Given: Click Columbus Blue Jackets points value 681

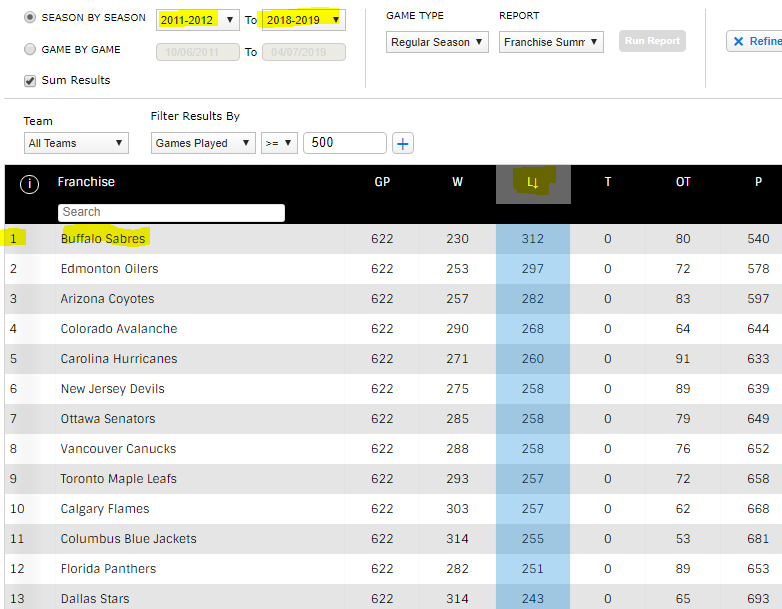Looking at the screenshot, I should (758, 539).
